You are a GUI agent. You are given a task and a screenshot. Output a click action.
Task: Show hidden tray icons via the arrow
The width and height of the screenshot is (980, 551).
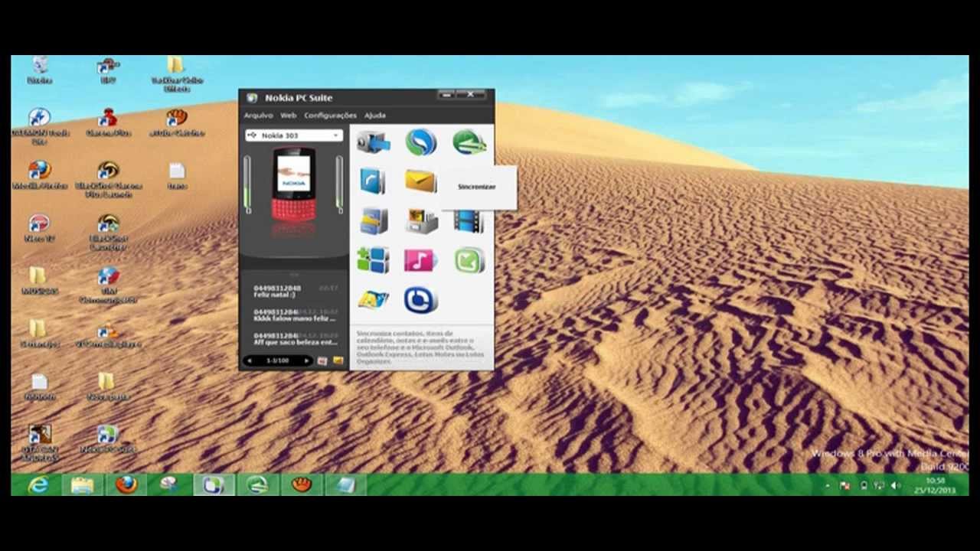coord(828,485)
